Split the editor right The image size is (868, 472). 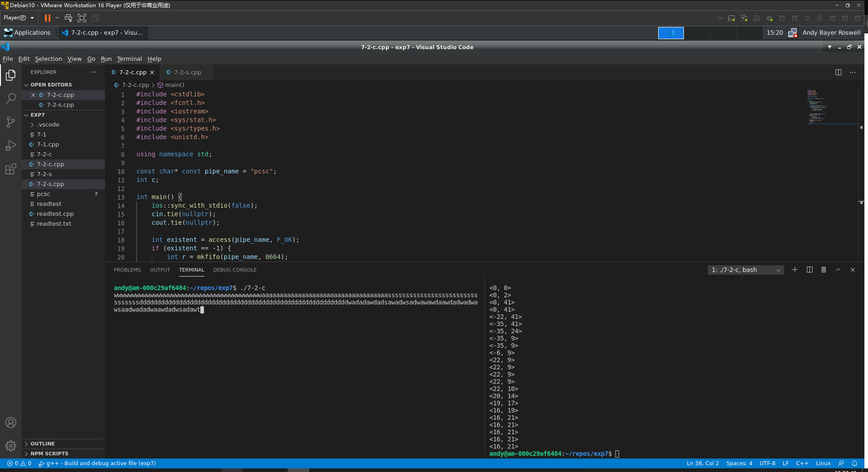[x=838, y=72]
